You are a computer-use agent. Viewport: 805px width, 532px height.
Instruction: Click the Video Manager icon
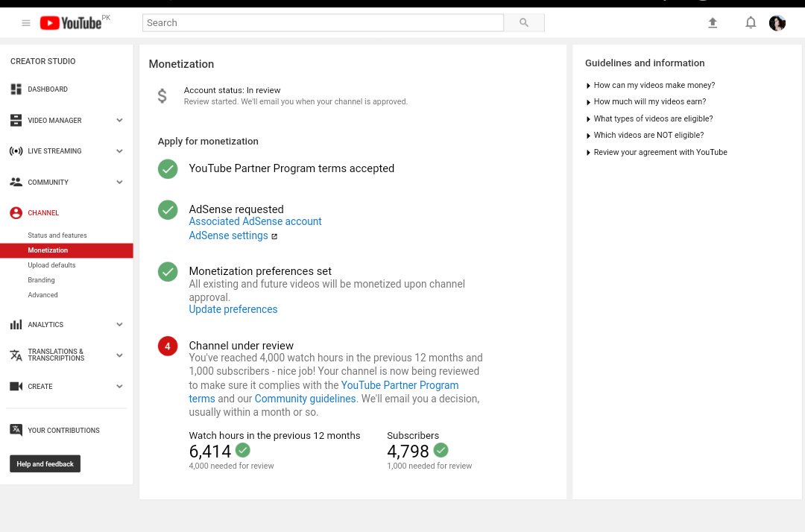[16, 120]
